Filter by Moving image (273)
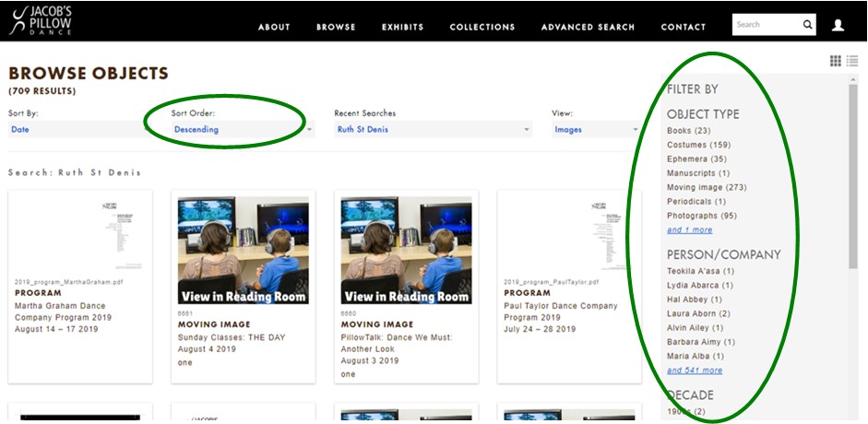 coord(707,187)
